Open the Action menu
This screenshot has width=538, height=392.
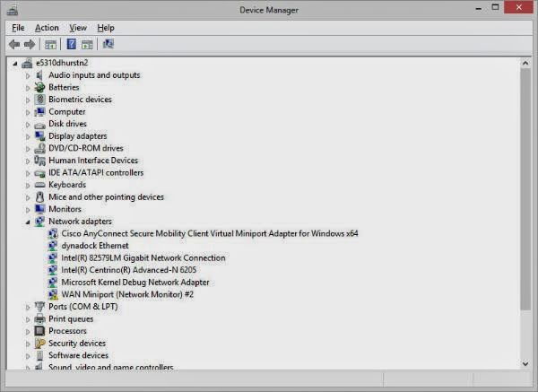47,28
